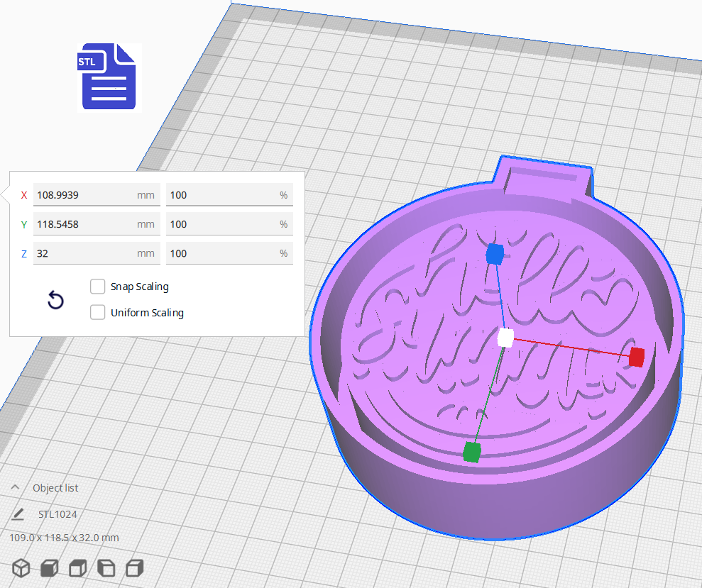The height and width of the screenshot is (588, 702).
Task: Collapse the Object list panel
Action: pyautogui.click(x=16, y=487)
